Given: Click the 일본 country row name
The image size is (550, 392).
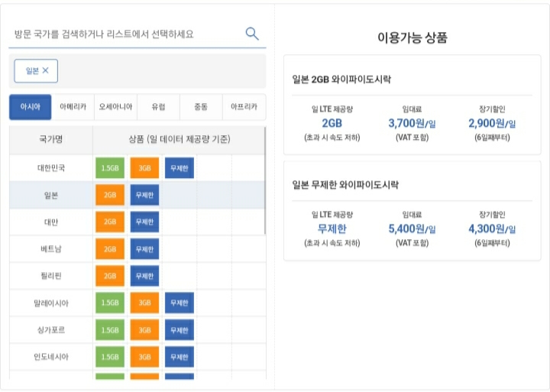Looking at the screenshot, I should pos(51,195).
